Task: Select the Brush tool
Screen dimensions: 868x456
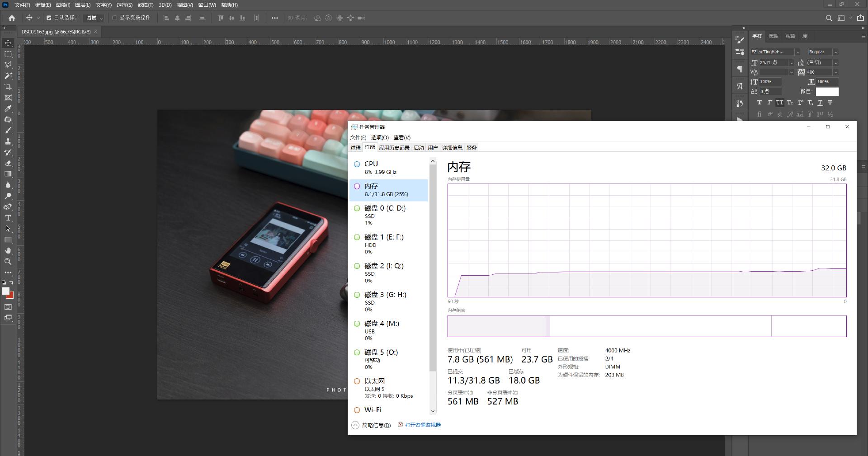Action: [x=8, y=131]
